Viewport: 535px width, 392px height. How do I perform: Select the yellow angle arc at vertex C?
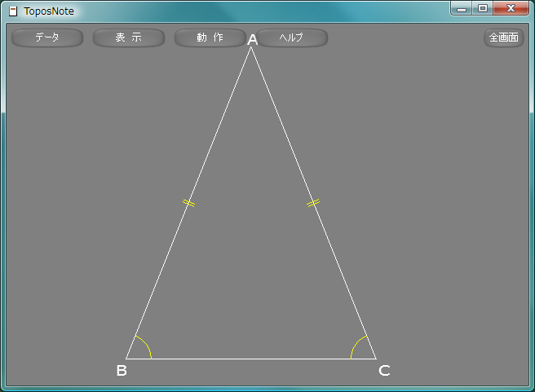click(356, 345)
